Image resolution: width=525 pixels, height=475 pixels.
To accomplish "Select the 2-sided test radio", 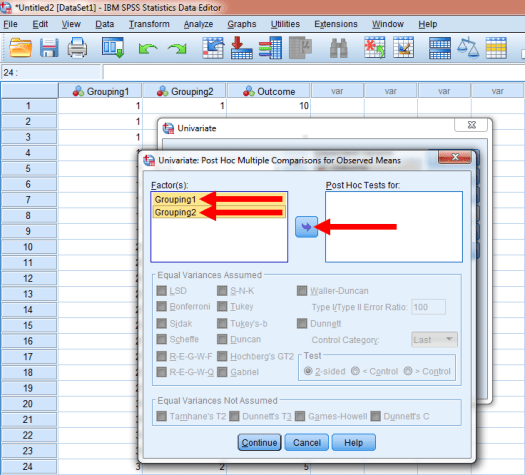I will [308, 371].
